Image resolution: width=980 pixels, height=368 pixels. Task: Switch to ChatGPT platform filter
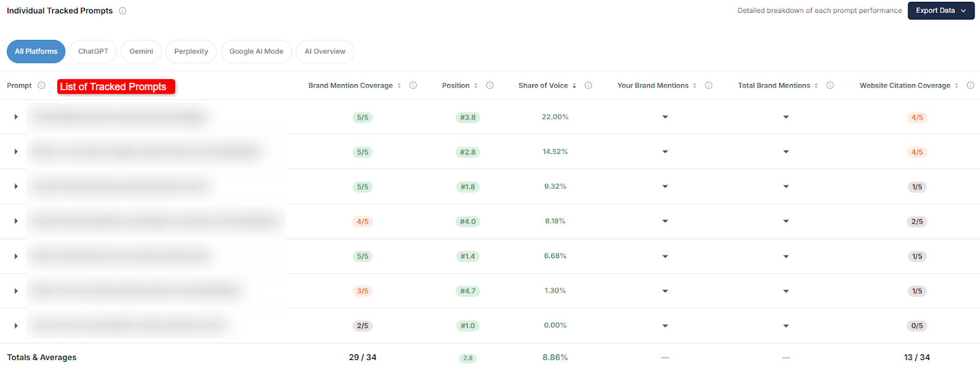pos(93,52)
